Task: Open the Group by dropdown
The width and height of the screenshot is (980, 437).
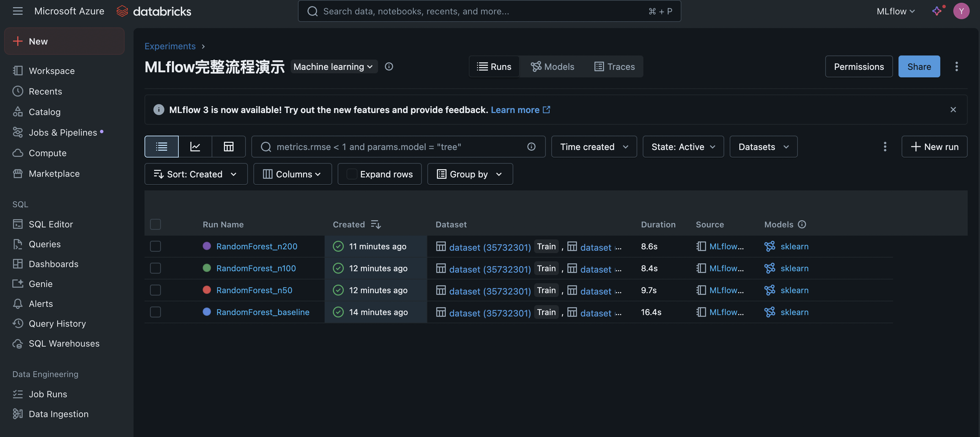Action: click(x=470, y=174)
